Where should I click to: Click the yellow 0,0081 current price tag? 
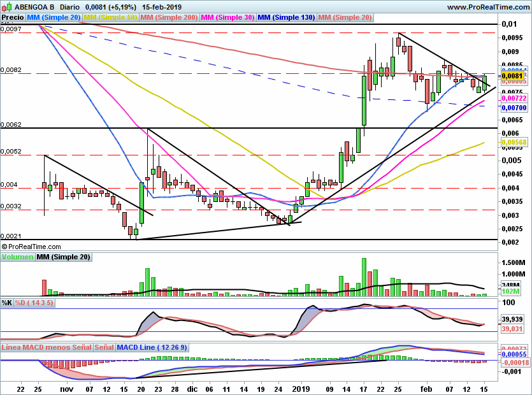pyautogui.click(x=512, y=76)
